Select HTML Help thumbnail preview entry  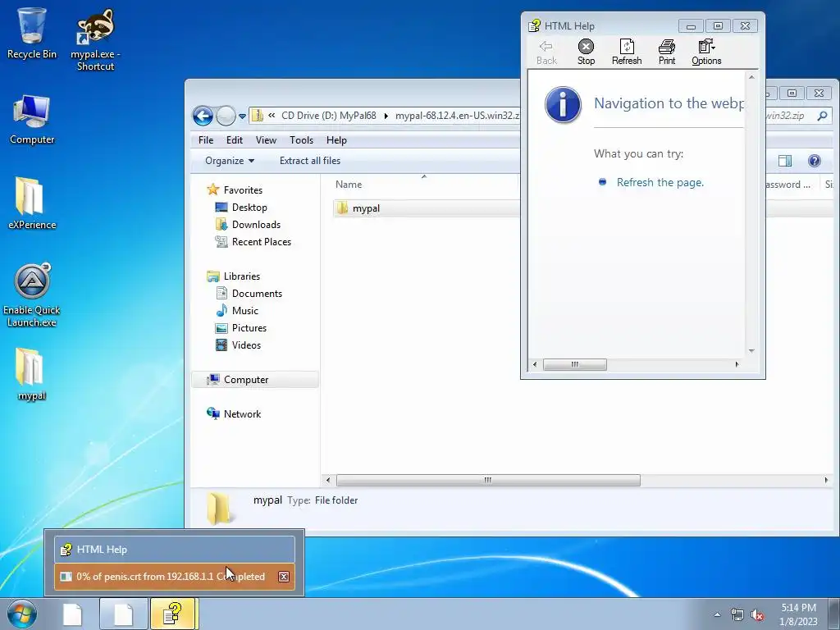pyautogui.click(x=175, y=549)
